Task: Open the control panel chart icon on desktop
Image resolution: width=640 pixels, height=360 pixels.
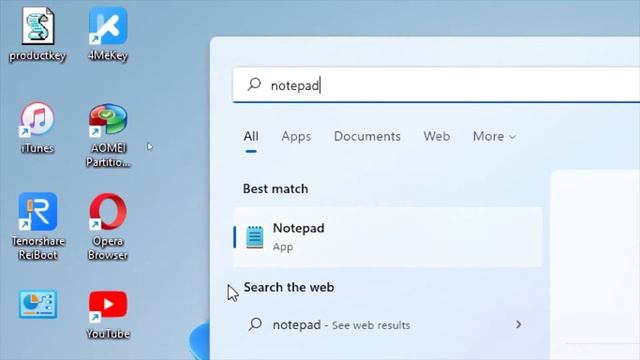Action: pos(38,304)
